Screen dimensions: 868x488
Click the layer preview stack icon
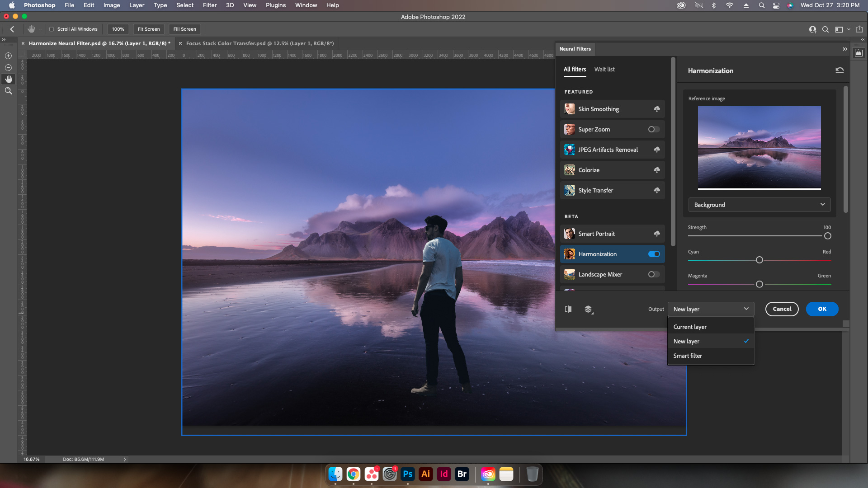click(x=589, y=310)
